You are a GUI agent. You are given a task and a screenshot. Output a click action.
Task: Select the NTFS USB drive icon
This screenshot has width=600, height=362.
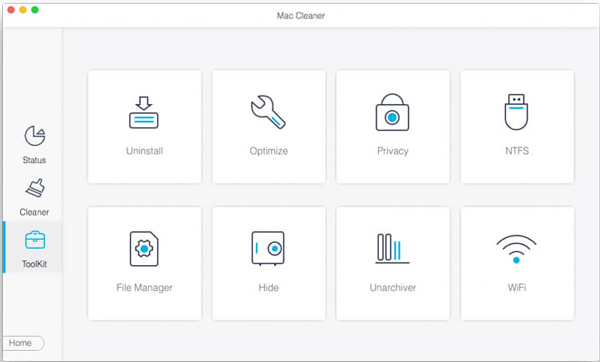[x=516, y=112]
